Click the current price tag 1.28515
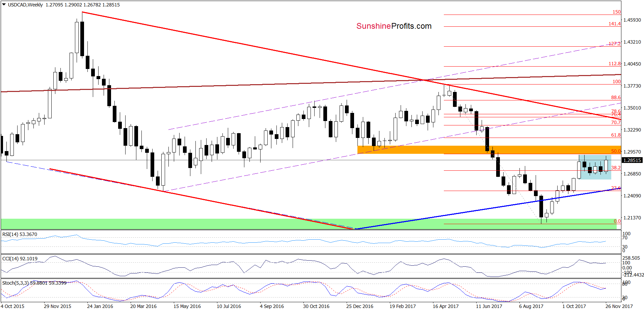The width and height of the screenshot is (644, 311). 632,160
